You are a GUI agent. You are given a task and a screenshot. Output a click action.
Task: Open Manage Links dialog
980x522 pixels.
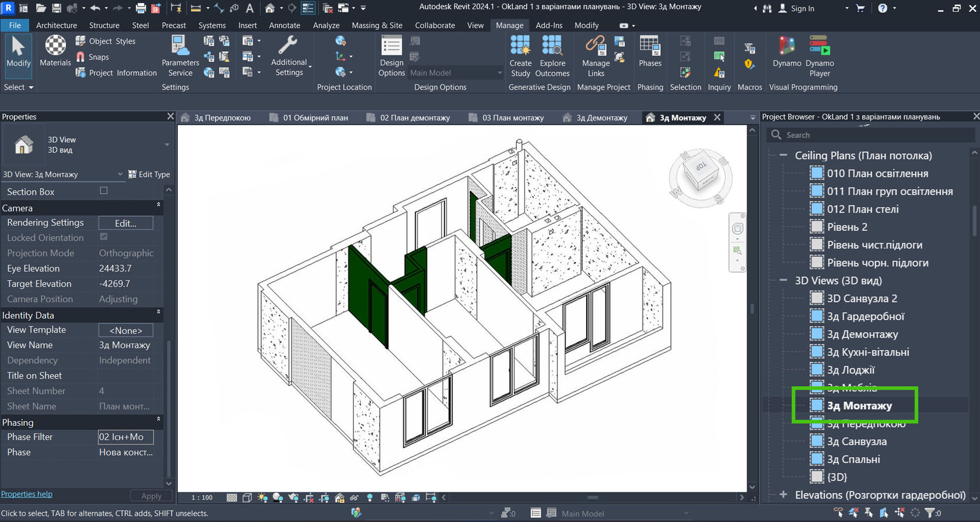[596, 56]
